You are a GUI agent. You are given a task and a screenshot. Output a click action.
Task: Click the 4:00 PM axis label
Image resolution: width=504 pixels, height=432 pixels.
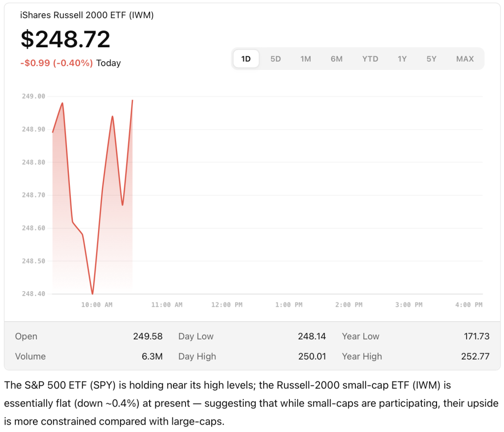469,305
